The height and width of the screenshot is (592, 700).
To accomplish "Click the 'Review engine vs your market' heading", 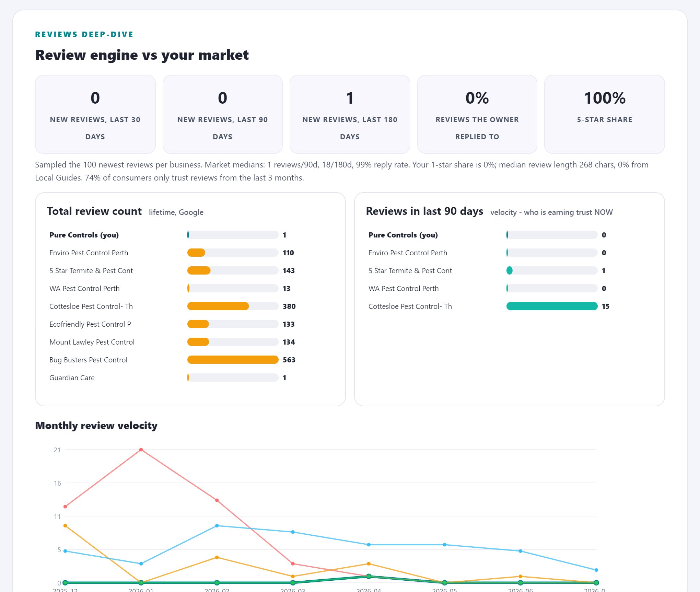I will click(x=142, y=55).
